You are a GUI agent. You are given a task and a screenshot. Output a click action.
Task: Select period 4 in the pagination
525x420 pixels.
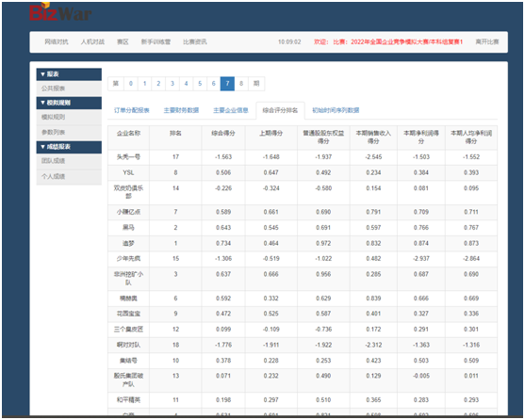click(187, 84)
